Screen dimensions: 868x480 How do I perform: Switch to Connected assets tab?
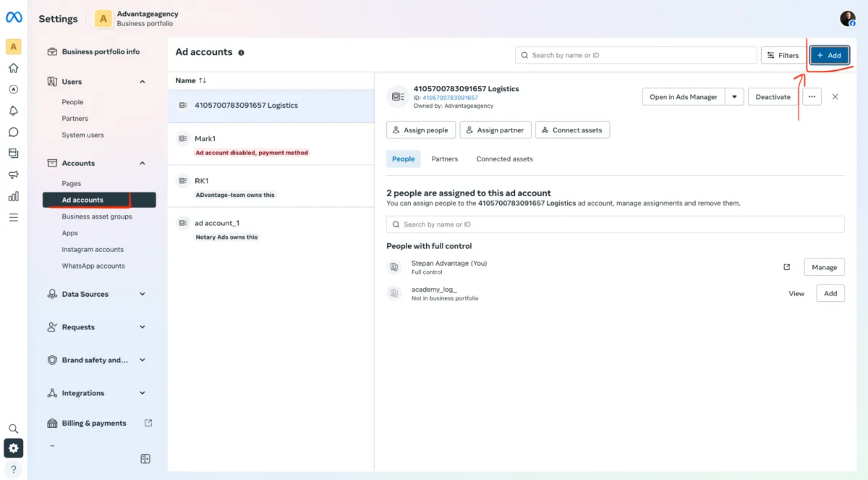tap(504, 159)
